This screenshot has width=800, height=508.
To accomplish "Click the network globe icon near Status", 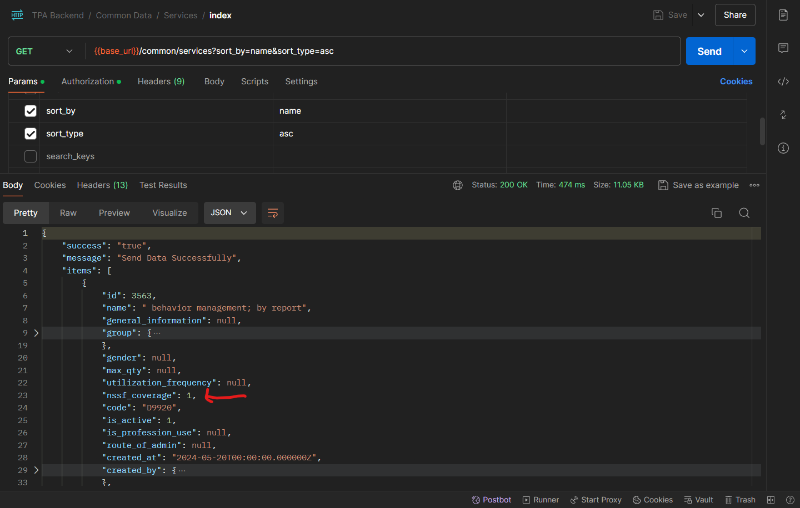I will [458, 185].
